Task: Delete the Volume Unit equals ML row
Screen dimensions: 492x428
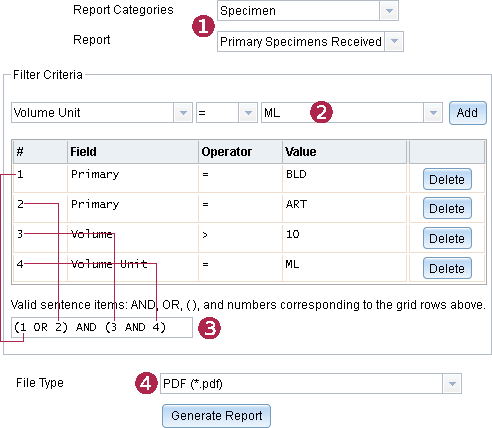Action: (x=447, y=268)
